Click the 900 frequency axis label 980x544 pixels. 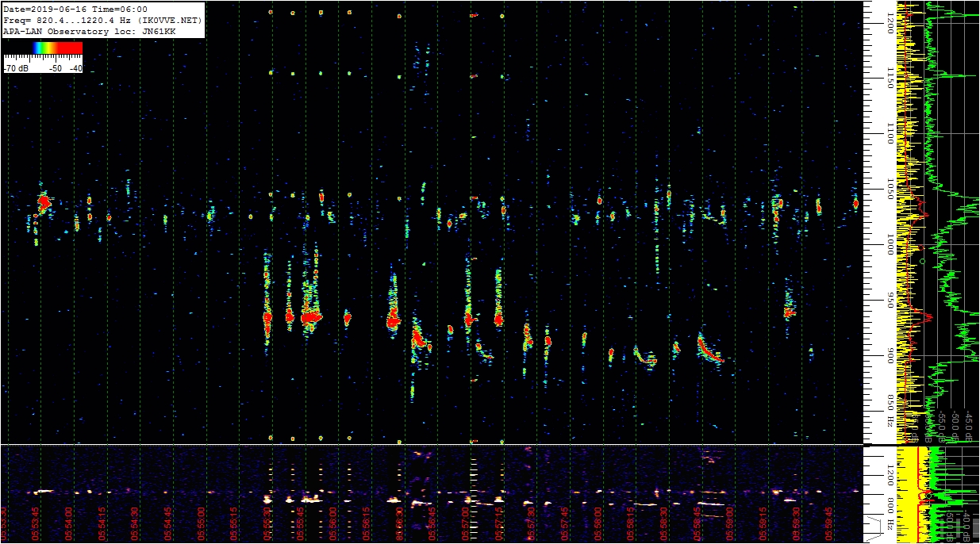(890, 356)
